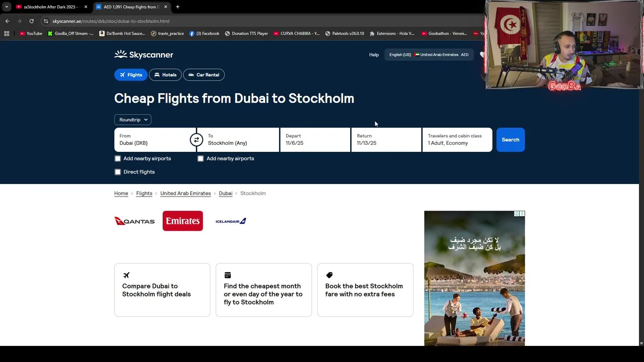Go to the Flights breadcrumb
644x362 pixels.
(x=144, y=194)
